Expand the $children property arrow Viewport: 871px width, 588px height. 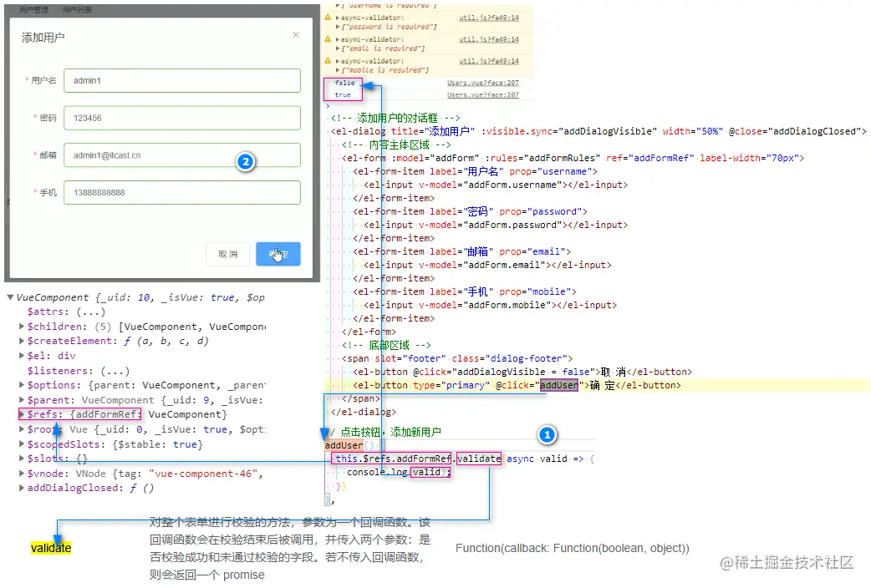[22, 327]
